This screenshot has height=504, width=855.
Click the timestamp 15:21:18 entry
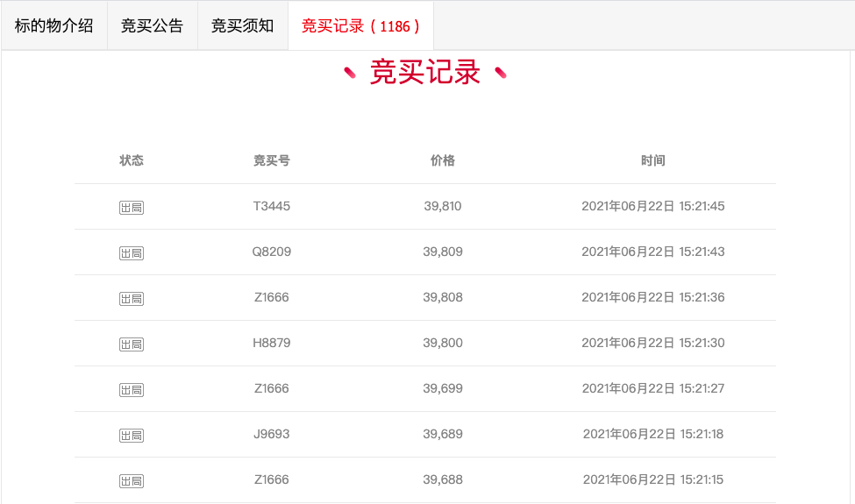(653, 434)
